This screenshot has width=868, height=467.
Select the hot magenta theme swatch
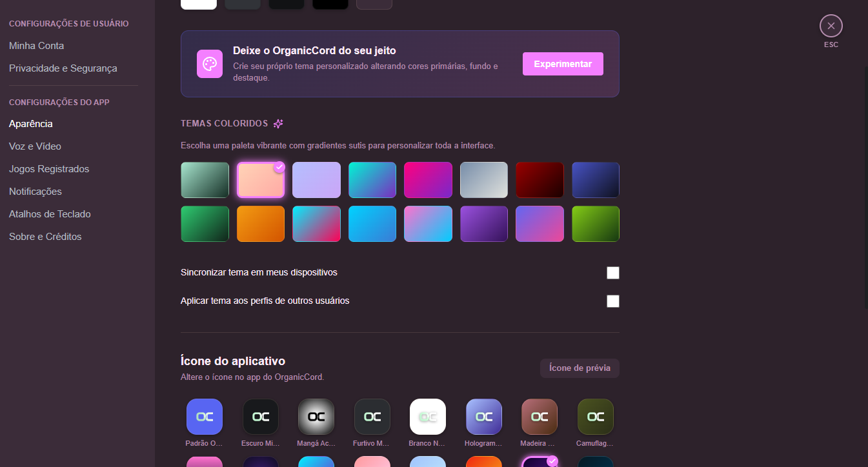point(428,180)
